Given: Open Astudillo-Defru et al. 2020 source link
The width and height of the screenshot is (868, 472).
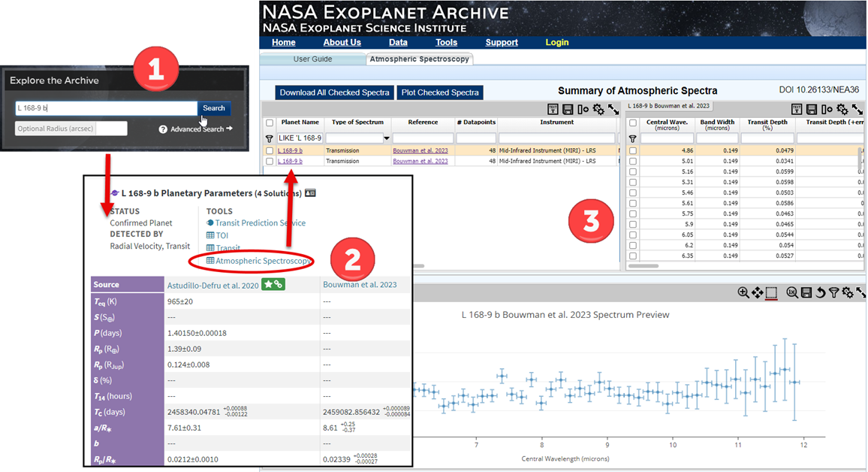Looking at the screenshot, I should (x=212, y=286).
